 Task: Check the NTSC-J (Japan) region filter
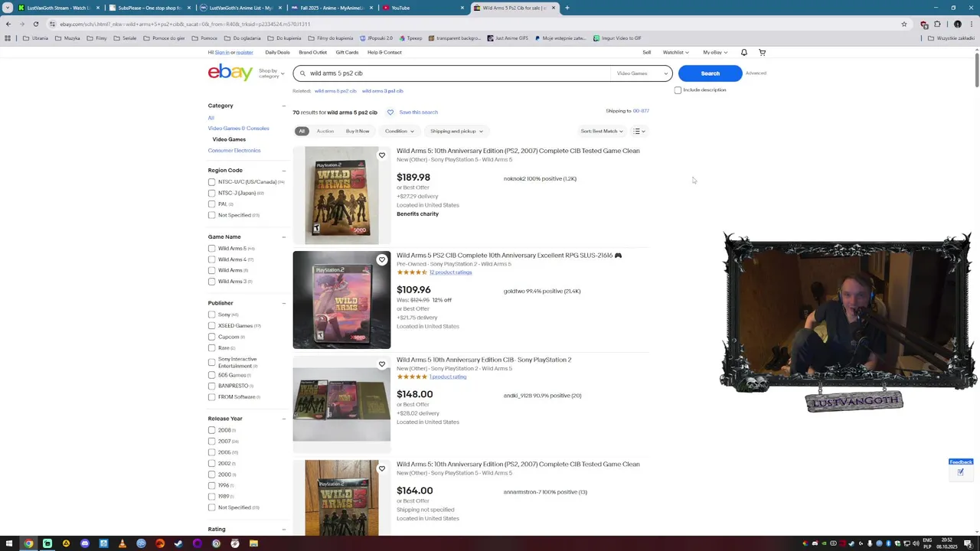tap(212, 193)
